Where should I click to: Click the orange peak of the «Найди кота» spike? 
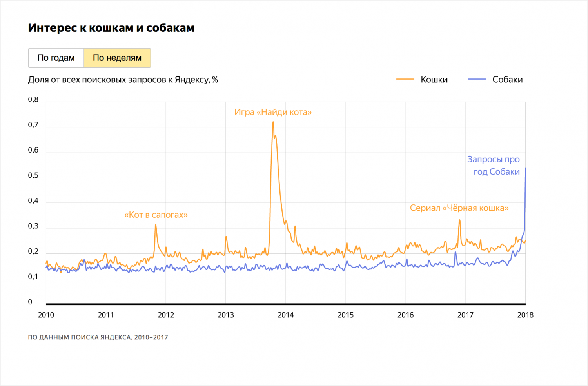(x=273, y=122)
